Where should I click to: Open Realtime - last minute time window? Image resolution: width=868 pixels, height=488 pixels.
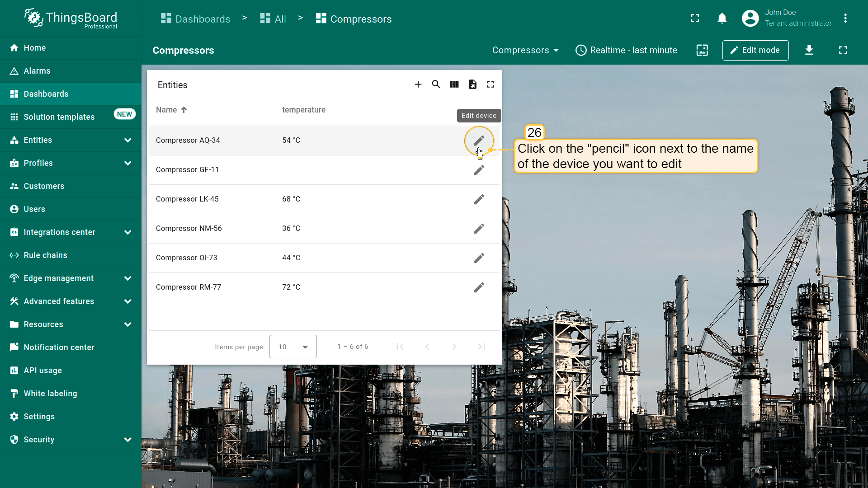click(626, 50)
